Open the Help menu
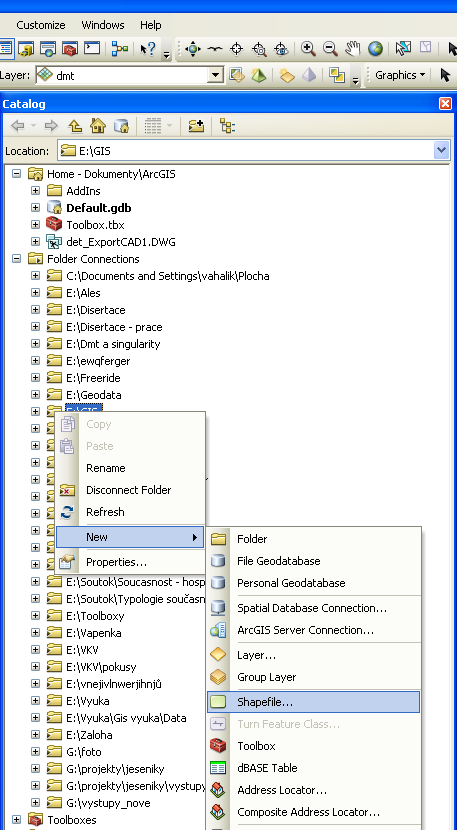Screen dimensions: 457x830 (x=150, y=25)
